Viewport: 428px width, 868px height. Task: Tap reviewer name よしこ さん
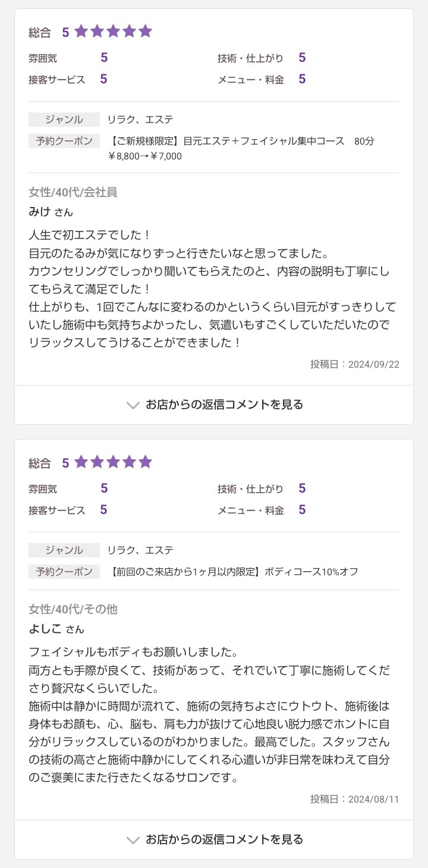click(56, 629)
